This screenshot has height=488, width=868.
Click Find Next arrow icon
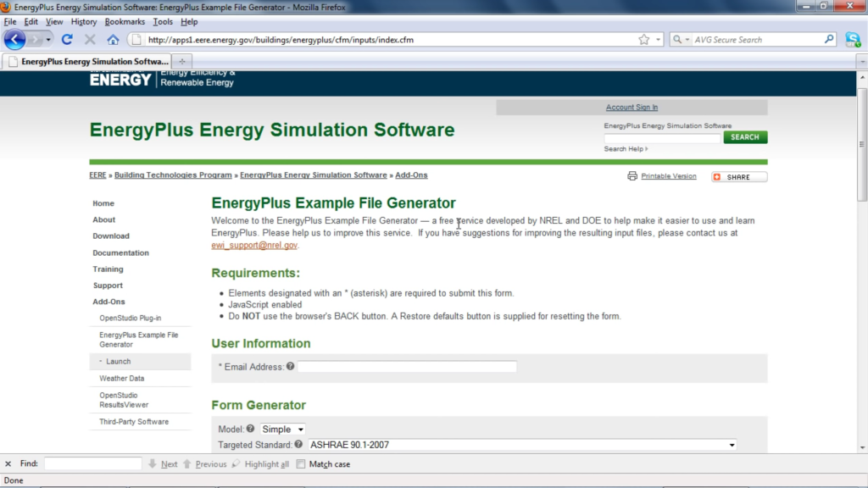point(153,463)
